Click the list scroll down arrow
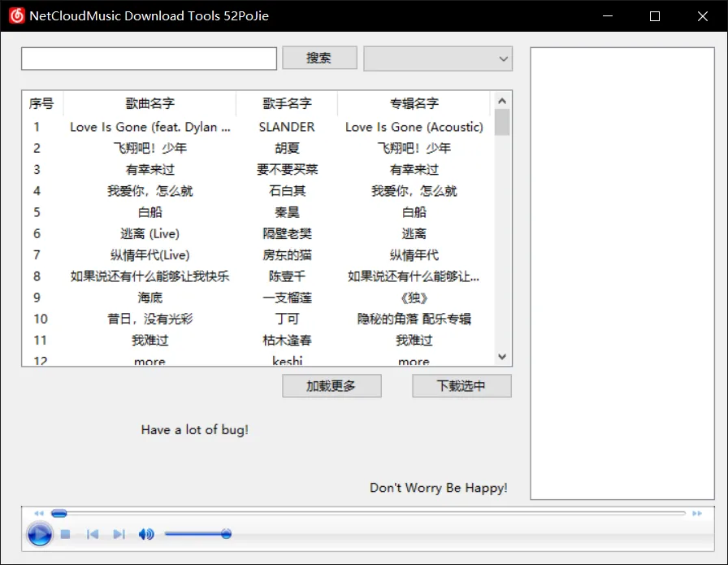The image size is (728, 565). click(x=502, y=356)
